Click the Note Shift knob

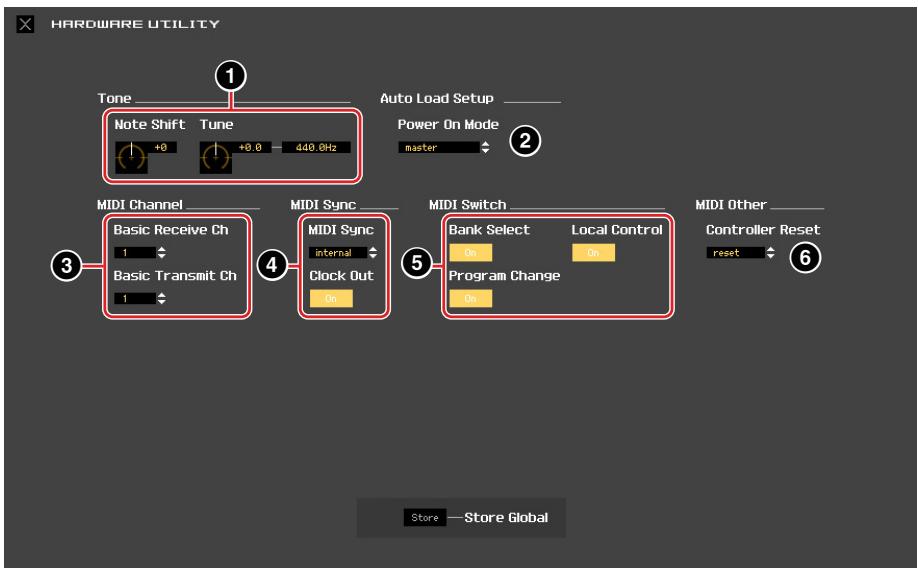[131, 157]
